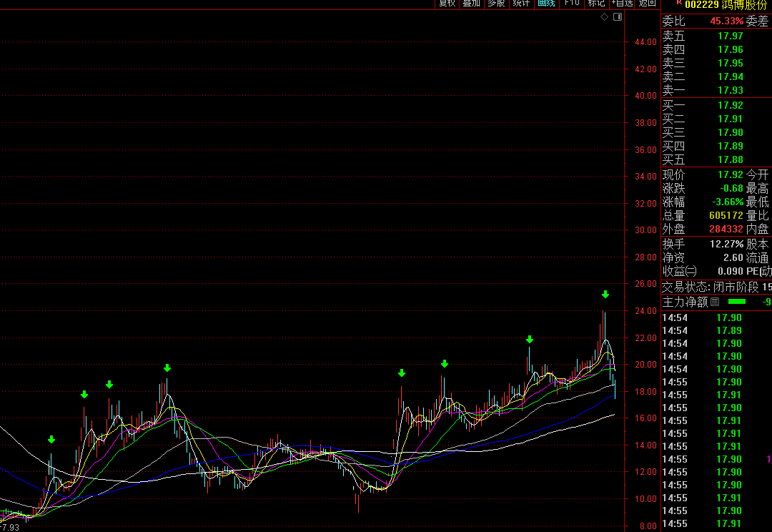Click the 收益(二) value 0.090
The height and width of the screenshot is (532, 772).
731,272
